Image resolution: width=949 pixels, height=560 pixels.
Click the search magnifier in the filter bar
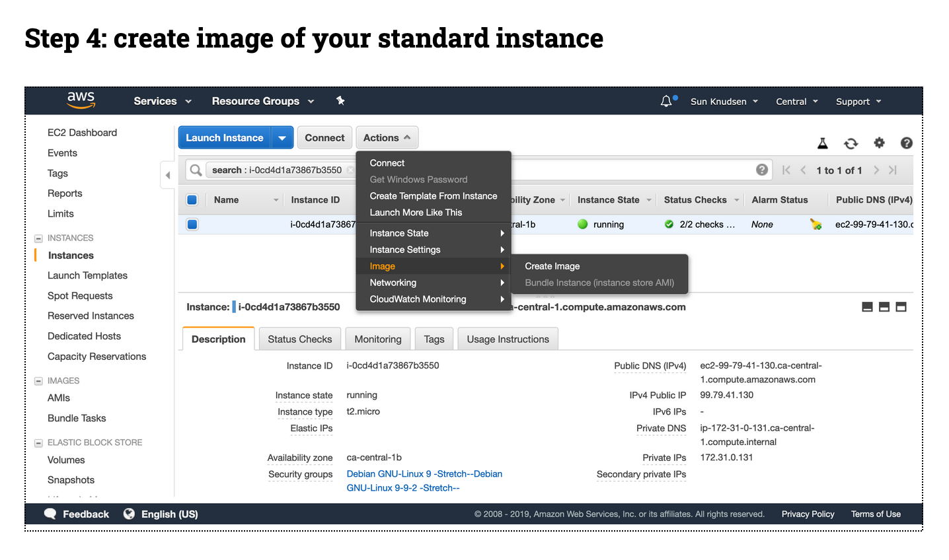point(195,170)
